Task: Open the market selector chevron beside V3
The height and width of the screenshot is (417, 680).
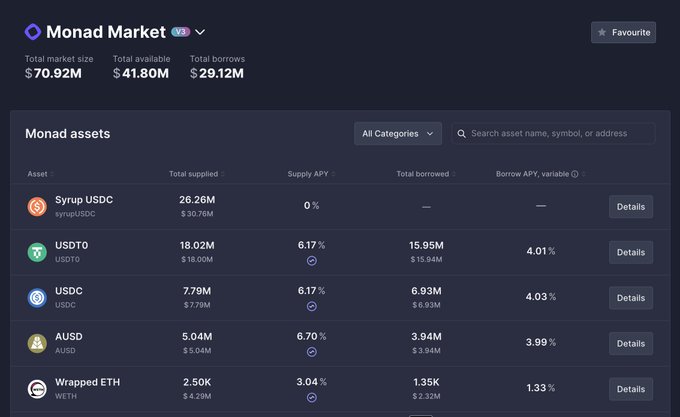Action: [200, 32]
